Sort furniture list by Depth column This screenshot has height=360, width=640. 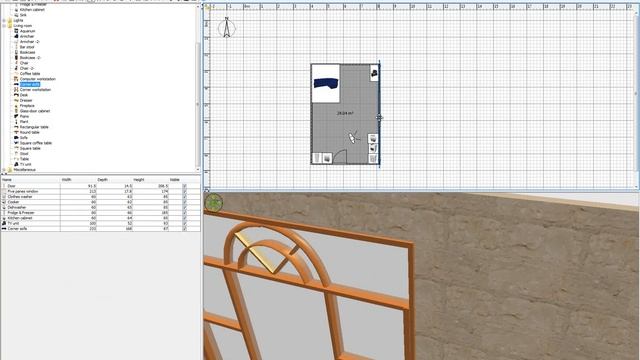[114, 180]
